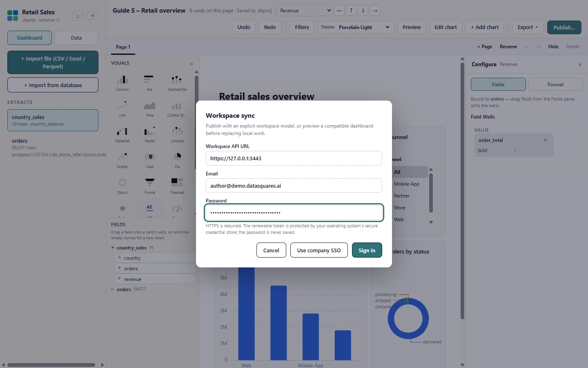Expand the orders field group

[113, 289]
